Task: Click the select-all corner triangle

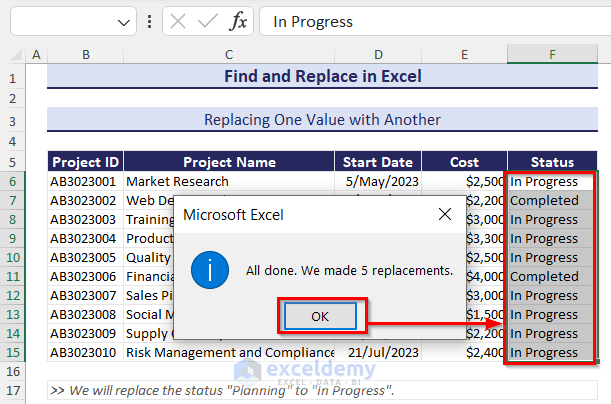Action: click(x=12, y=54)
